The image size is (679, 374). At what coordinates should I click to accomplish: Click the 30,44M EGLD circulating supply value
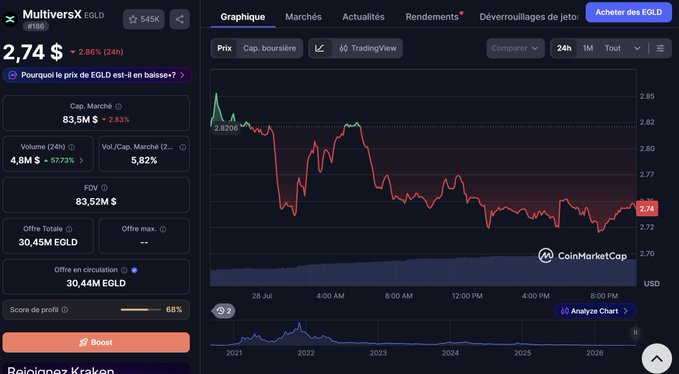click(96, 283)
